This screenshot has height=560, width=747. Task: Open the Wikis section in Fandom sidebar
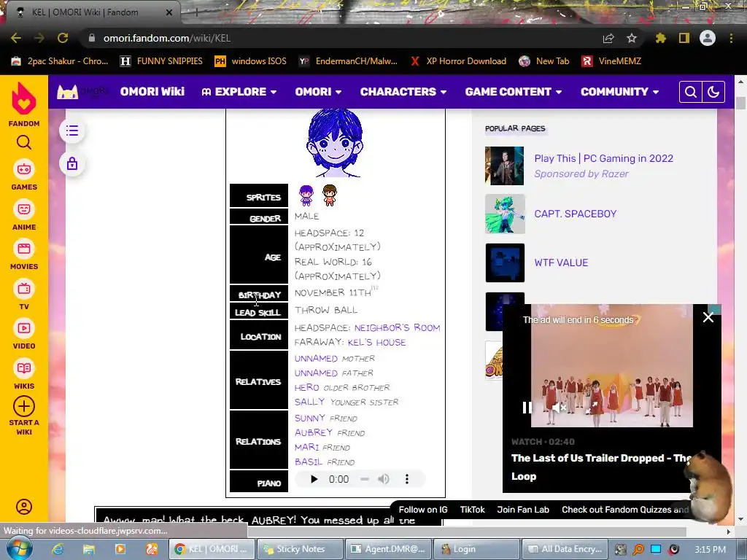[24, 374]
